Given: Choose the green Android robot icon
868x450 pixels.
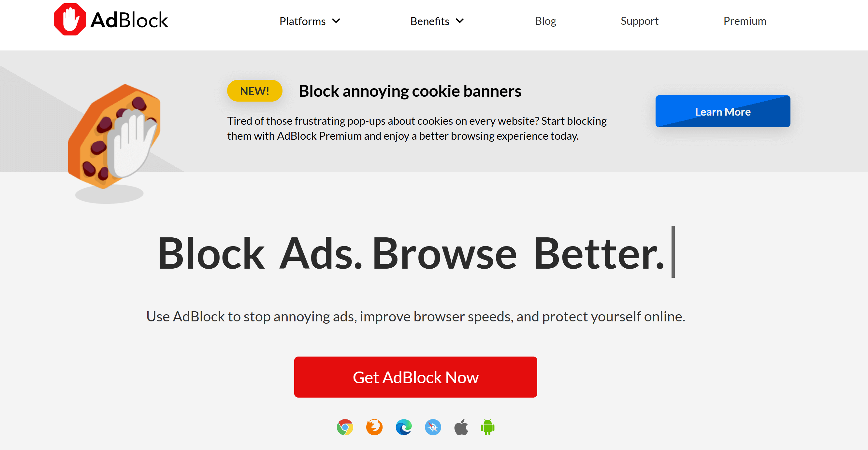Looking at the screenshot, I should click(x=487, y=427).
